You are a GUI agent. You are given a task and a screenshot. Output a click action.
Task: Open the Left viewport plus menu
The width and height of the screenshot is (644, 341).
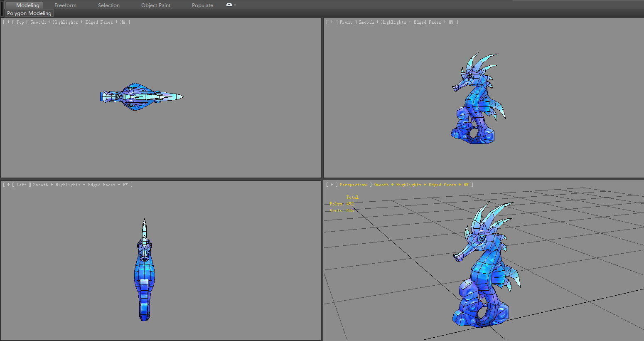point(8,185)
